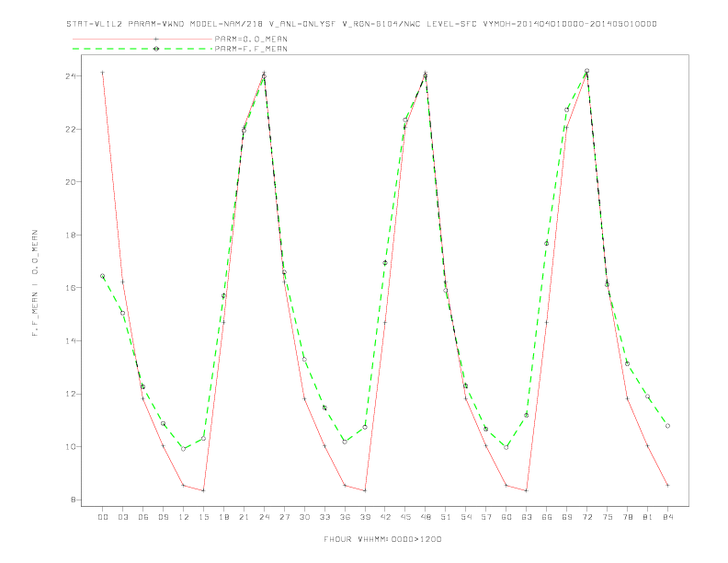The image size is (728, 563).
Task: Click the green circle peak point at hour 72
Action: point(586,71)
